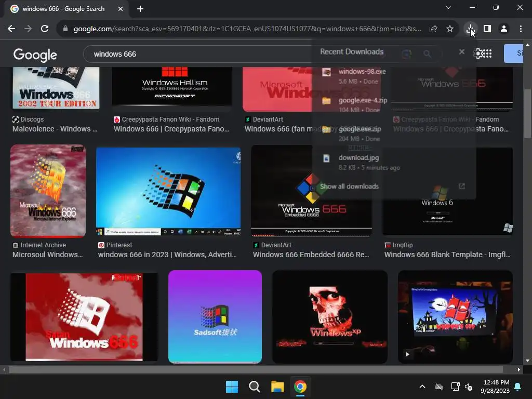Open the Chrome profile menu
Viewport: 532px width, 399px height.
[504, 29]
